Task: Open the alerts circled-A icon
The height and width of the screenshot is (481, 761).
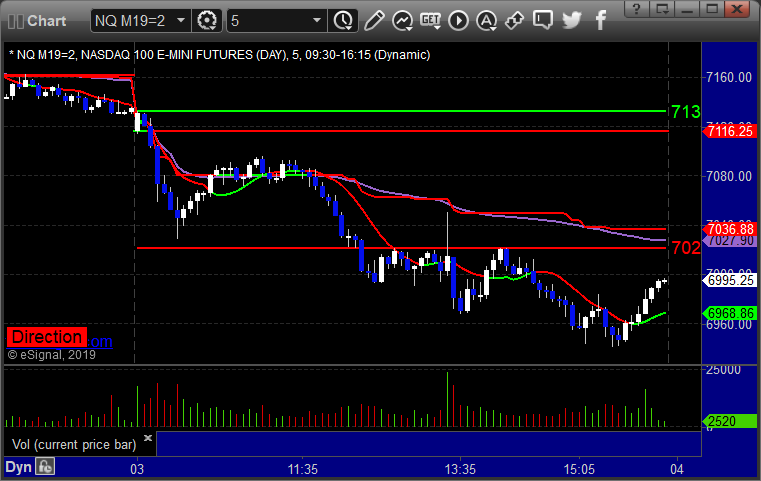Action: click(486, 21)
